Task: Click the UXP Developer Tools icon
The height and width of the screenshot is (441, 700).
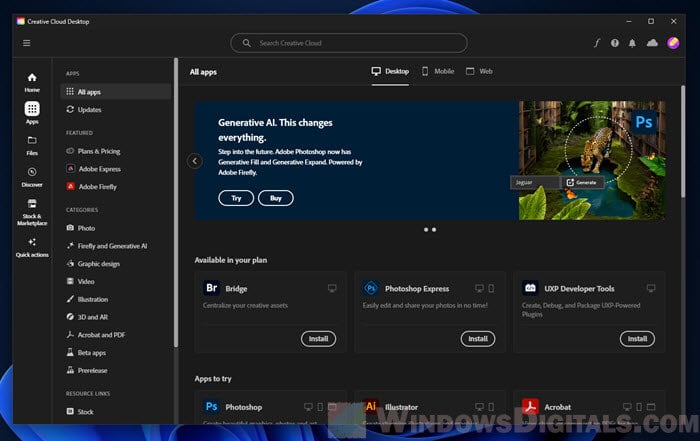Action: pyautogui.click(x=530, y=288)
